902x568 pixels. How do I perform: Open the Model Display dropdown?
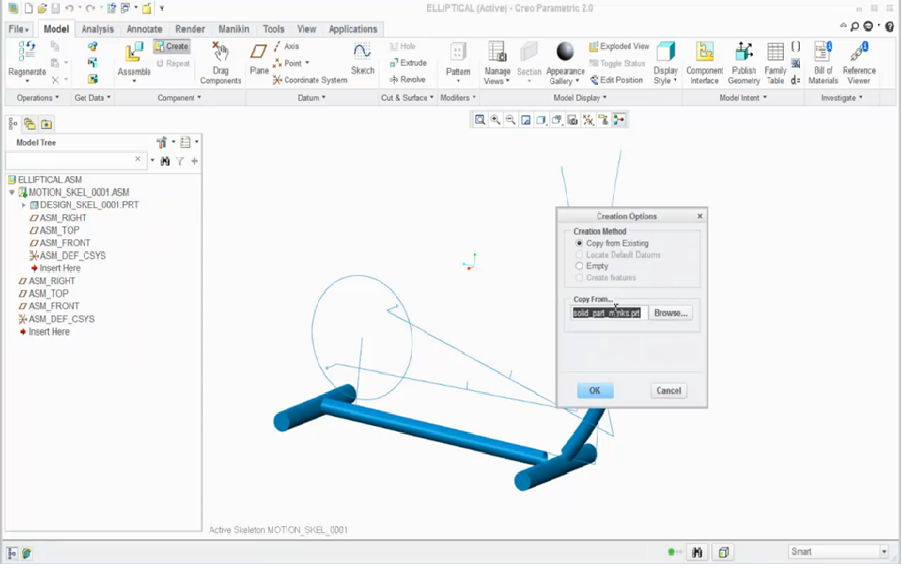[579, 98]
